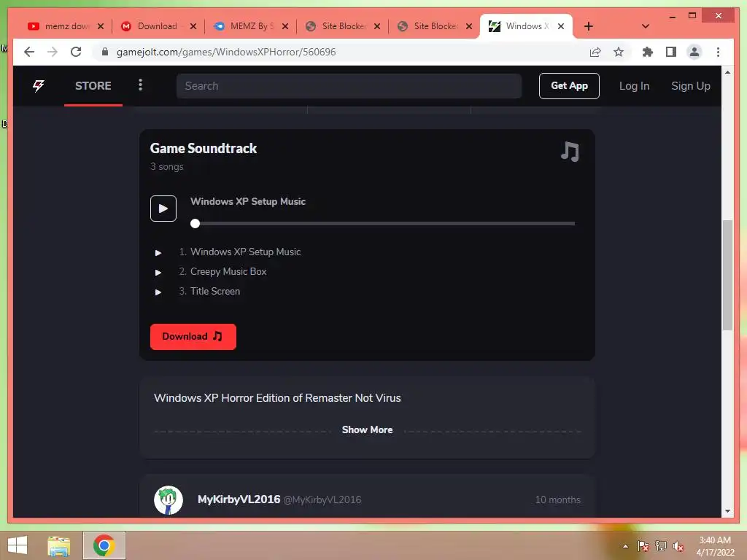Close the memz YouTube tab
This screenshot has height=560, width=747.
101,26
